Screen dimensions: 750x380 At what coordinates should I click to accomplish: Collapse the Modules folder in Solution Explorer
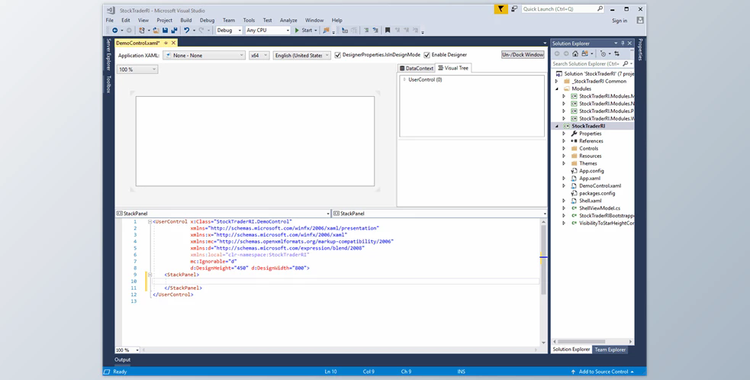tap(557, 89)
